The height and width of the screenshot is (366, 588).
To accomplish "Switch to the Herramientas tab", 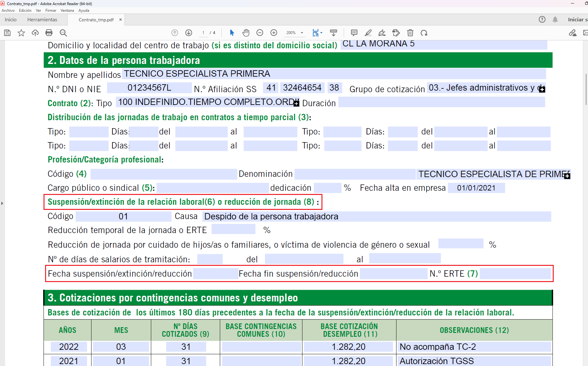I will pyautogui.click(x=42, y=20).
